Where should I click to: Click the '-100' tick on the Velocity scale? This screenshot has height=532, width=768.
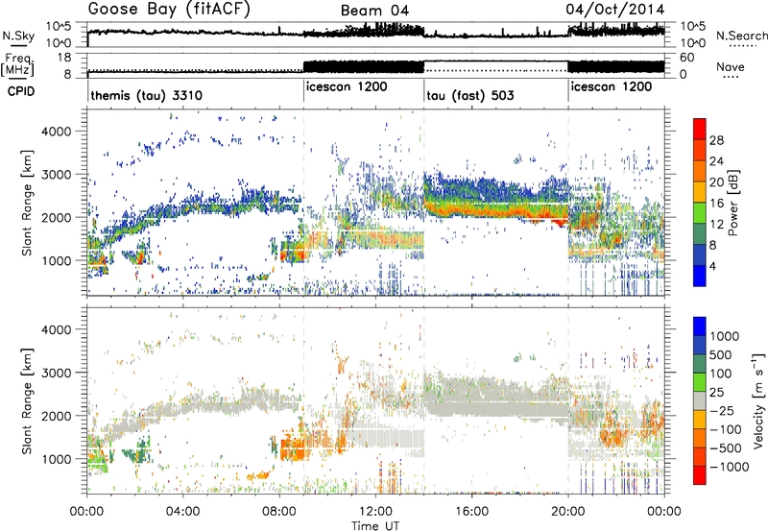click(x=726, y=429)
